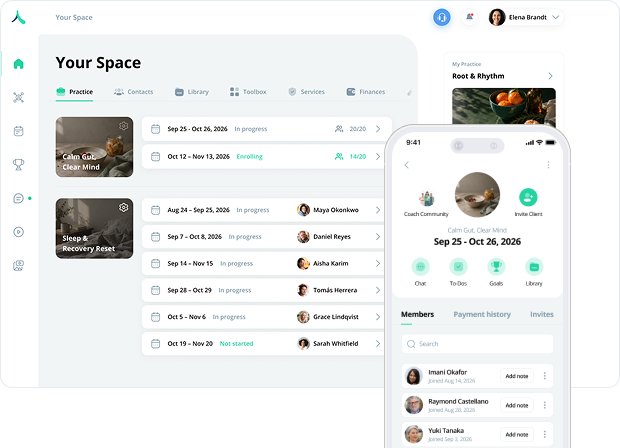The image size is (620, 448).
Task: Switch to the Toolbox tab
Action: click(248, 92)
